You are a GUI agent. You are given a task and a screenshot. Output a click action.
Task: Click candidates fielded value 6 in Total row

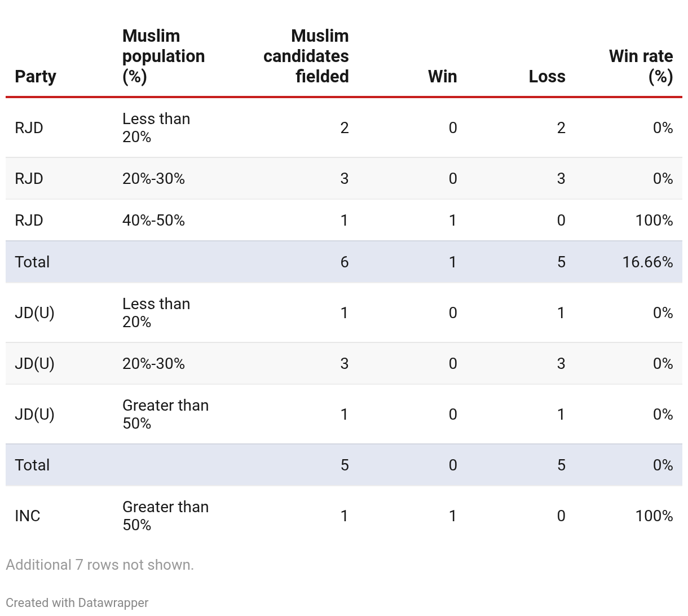tap(344, 262)
